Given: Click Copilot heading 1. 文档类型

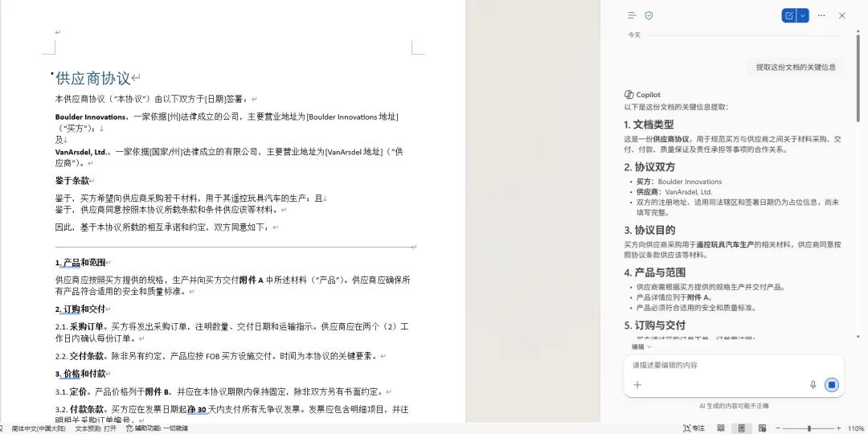Looking at the screenshot, I should click(649, 125).
